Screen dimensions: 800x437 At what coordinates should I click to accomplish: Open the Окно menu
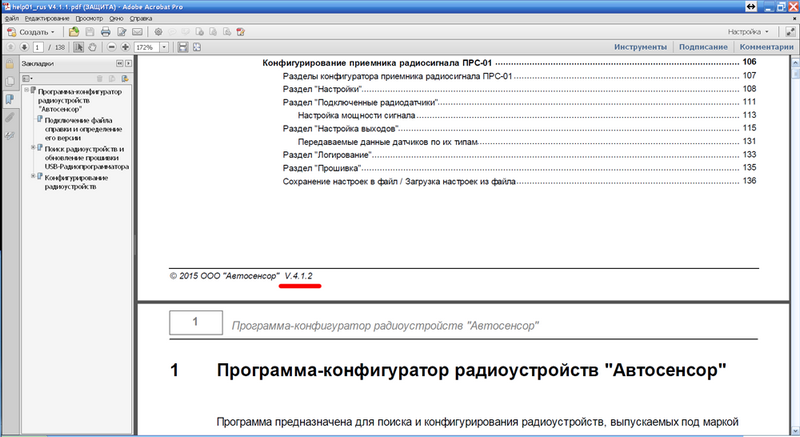(116, 18)
